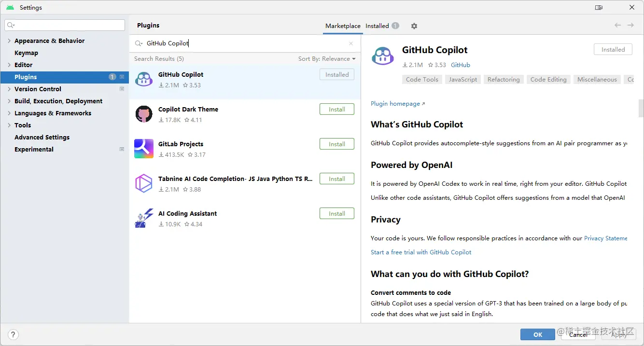Image resolution: width=644 pixels, height=346 pixels.
Task: Click the project-level icon beside Version Control
Action: coord(122,89)
